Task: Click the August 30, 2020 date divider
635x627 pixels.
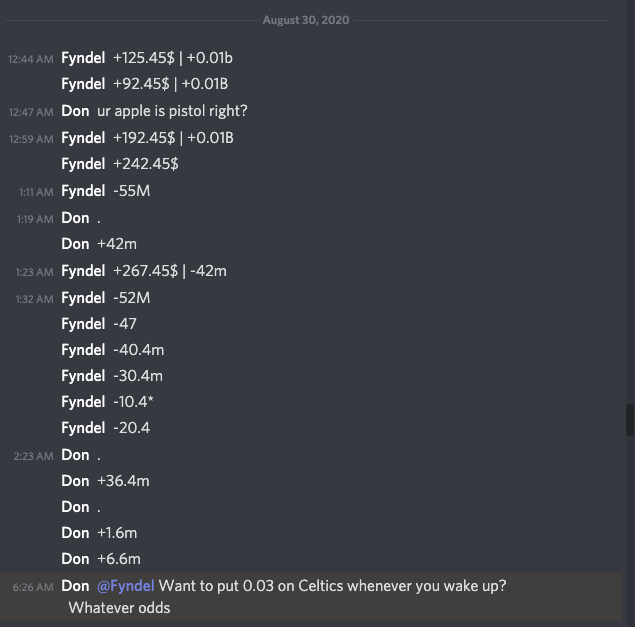Action: click(x=306, y=20)
